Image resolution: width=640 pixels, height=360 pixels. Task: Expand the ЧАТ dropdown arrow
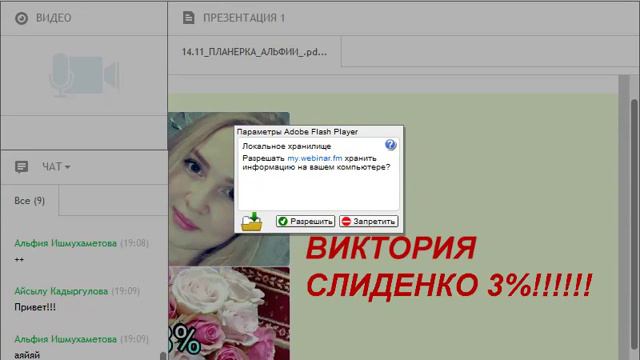(x=67, y=167)
